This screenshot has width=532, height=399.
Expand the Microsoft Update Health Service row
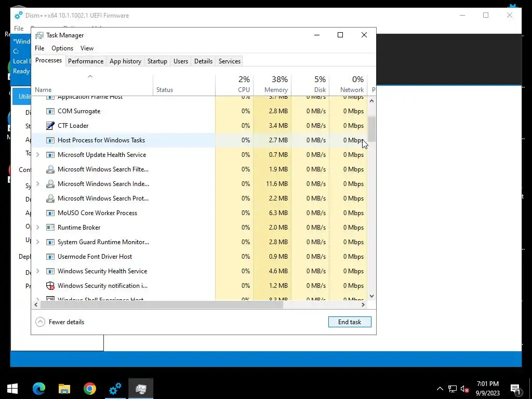37,155
